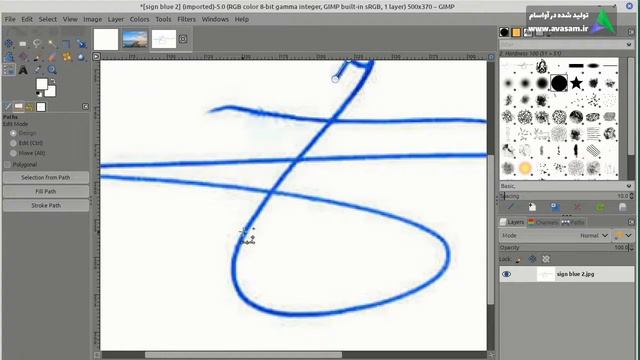Click the Stroke Path button

46,205
